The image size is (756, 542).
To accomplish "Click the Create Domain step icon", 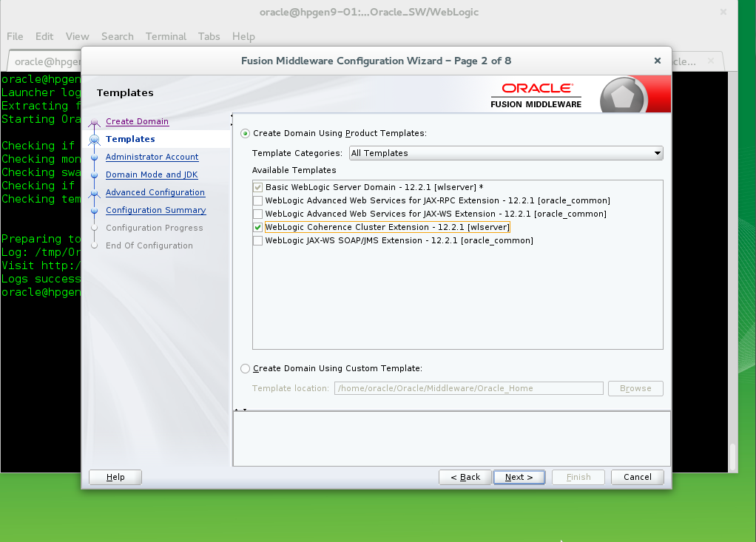I will [x=94, y=122].
